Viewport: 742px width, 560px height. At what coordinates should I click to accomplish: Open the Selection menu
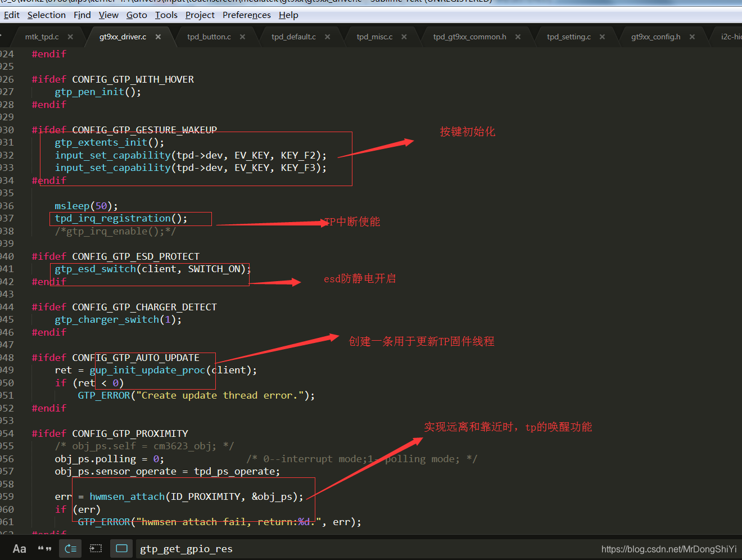(47, 15)
